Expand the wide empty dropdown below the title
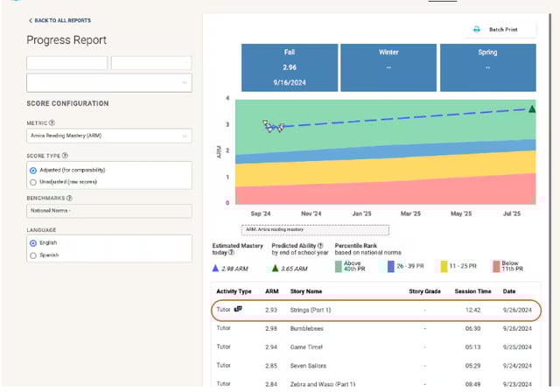 108,82
